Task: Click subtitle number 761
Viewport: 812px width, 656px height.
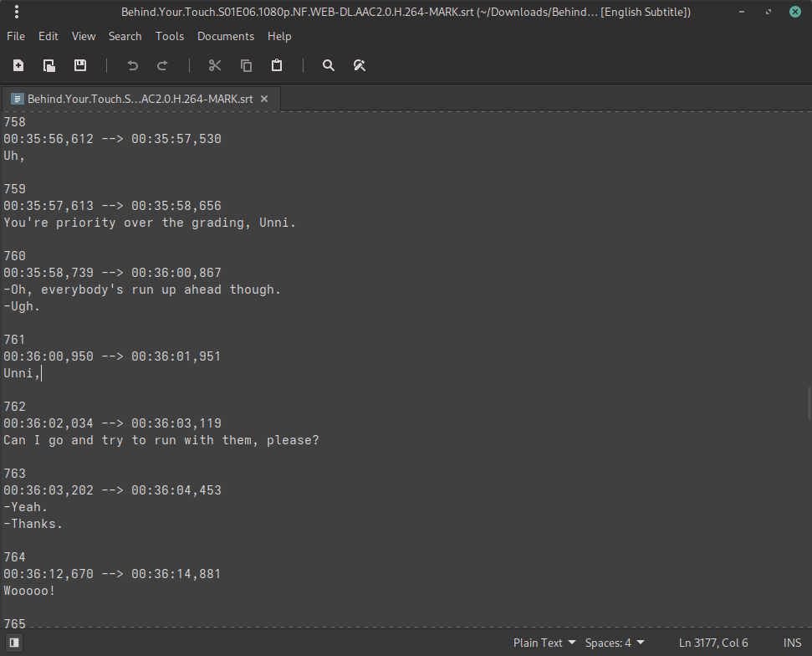Action: (14, 340)
